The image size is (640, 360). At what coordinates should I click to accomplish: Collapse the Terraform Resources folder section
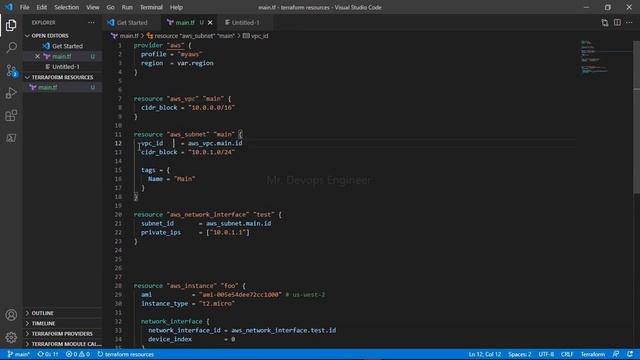[x=62, y=77]
